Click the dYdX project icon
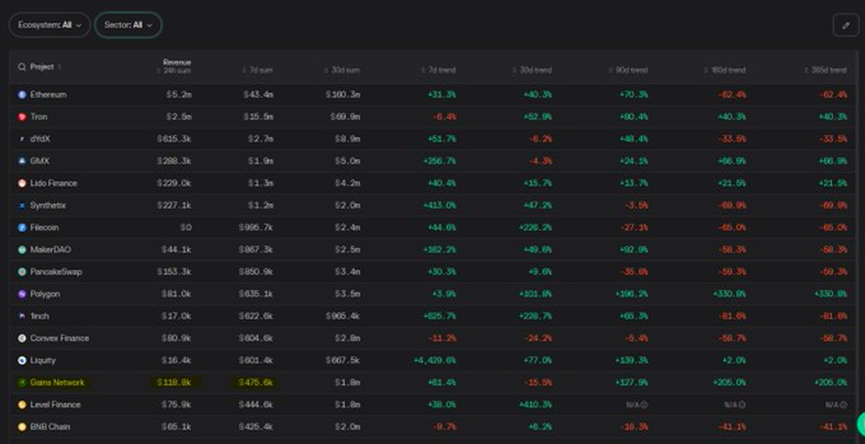 [22, 139]
